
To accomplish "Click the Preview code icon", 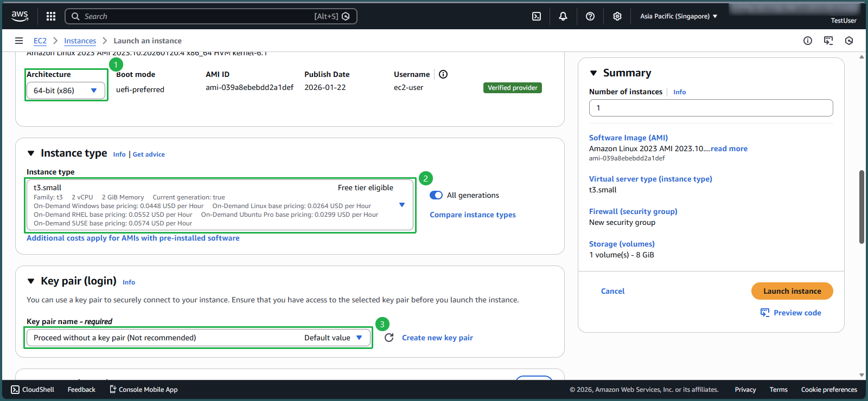I will (x=765, y=313).
